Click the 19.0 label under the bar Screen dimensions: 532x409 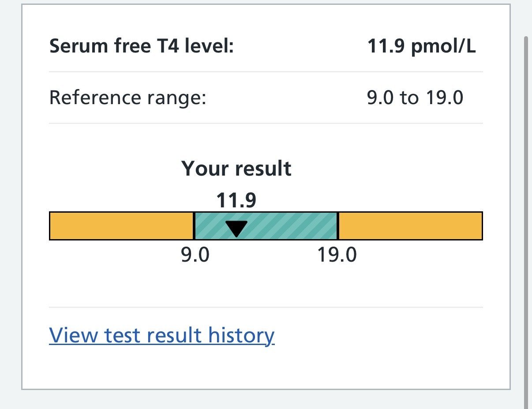coord(337,255)
